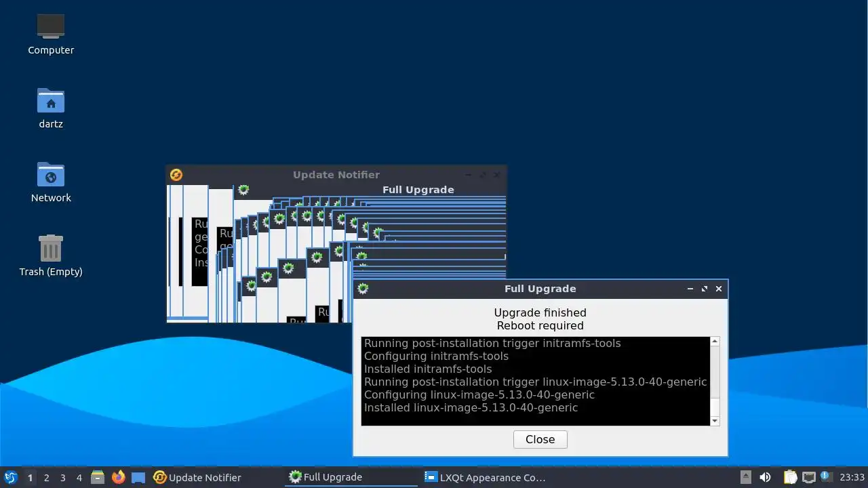Open the Network desktop icon

click(51, 182)
